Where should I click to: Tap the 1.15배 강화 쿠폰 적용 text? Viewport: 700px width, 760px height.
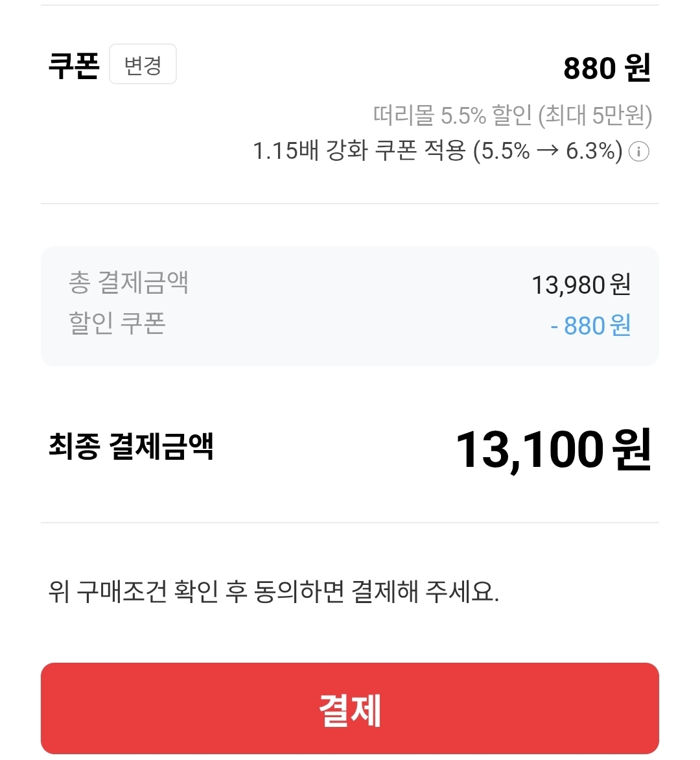point(359,151)
